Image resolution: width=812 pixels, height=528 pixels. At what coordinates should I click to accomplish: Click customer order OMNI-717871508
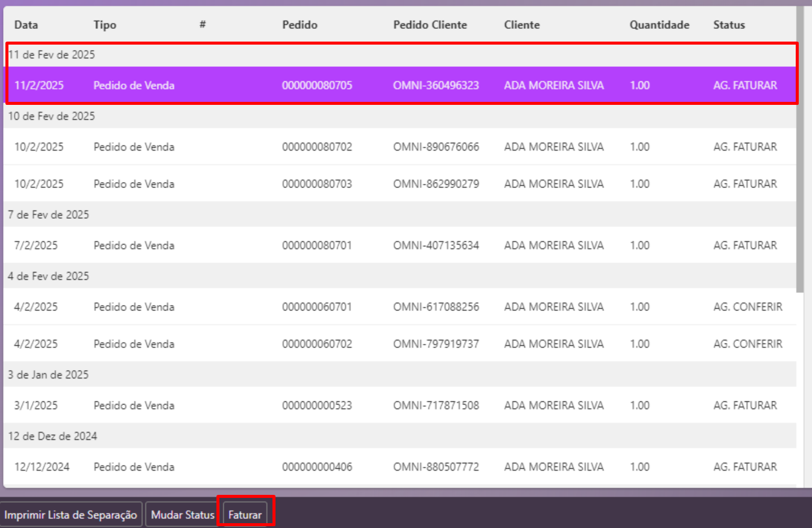tap(436, 406)
